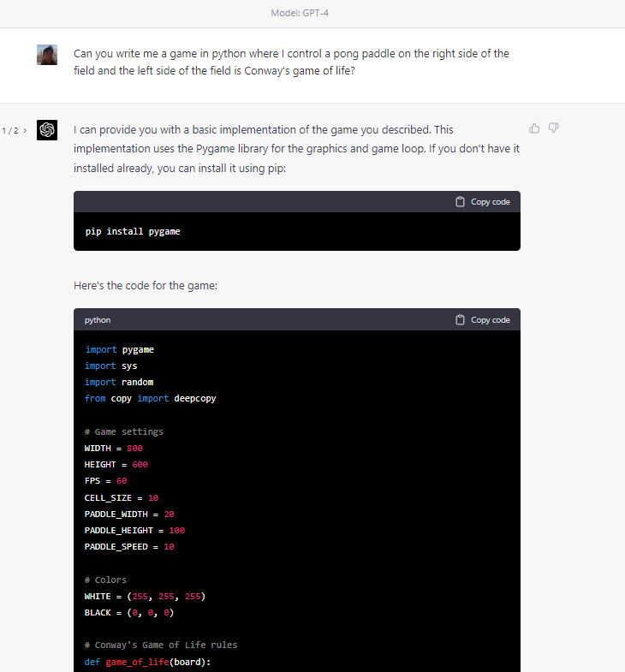The height and width of the screenshot is (672, 625).
Task: Copy code of pip install block
Action: (x=483, y=202)
